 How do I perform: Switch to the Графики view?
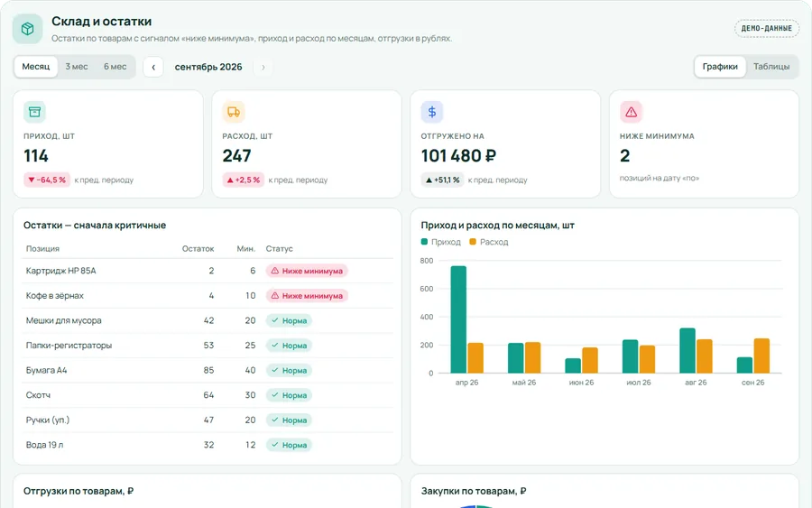[720, 67]
